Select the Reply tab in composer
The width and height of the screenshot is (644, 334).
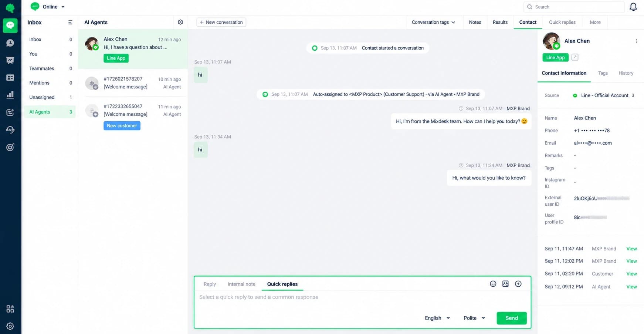click(210, 284)
